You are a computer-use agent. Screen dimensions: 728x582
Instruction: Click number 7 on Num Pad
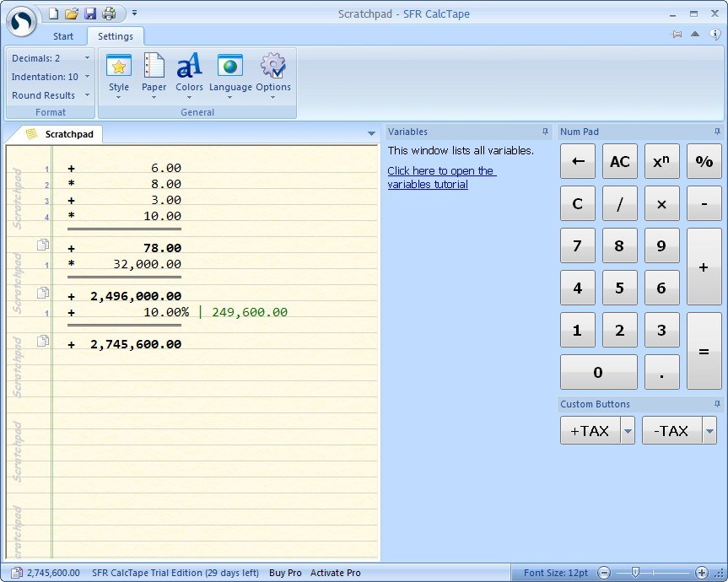coord(578,245)
